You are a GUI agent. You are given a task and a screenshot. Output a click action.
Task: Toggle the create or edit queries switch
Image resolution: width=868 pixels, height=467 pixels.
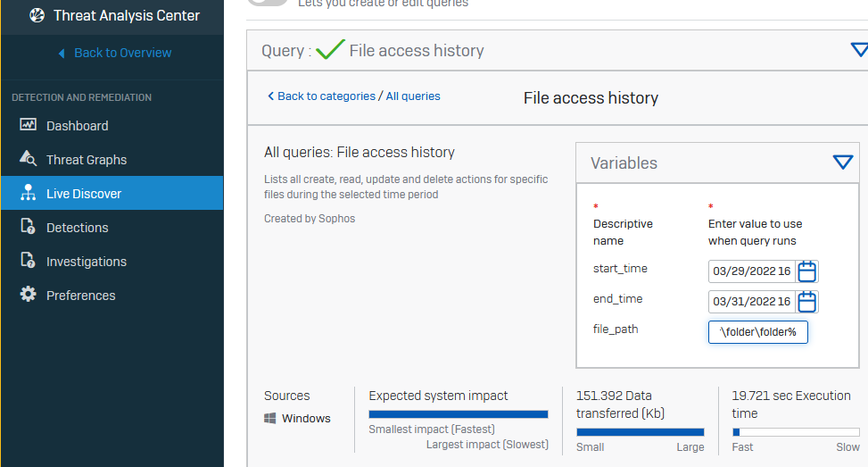click(x=268, y=2)
